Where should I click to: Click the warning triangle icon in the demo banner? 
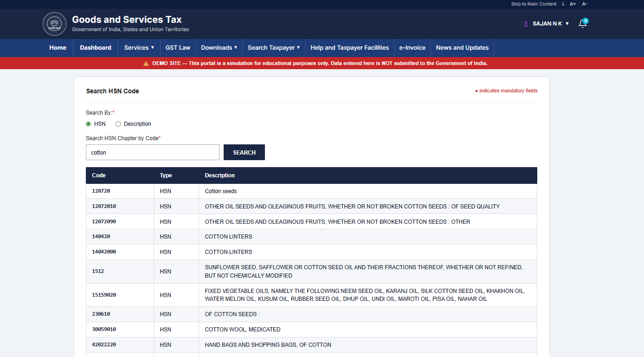(x=146, y=63)
